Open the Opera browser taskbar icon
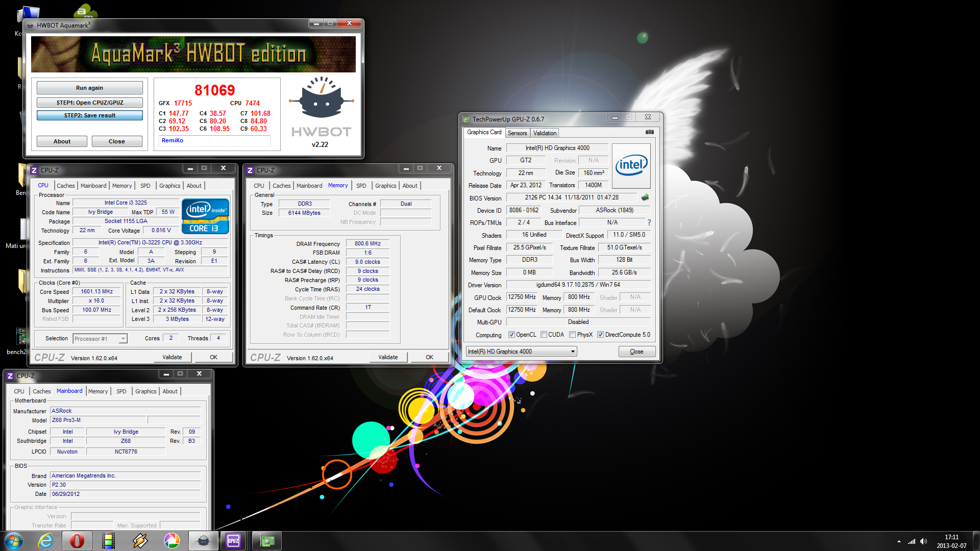This screenshot has width=980, height=551. tap(77, 541)
